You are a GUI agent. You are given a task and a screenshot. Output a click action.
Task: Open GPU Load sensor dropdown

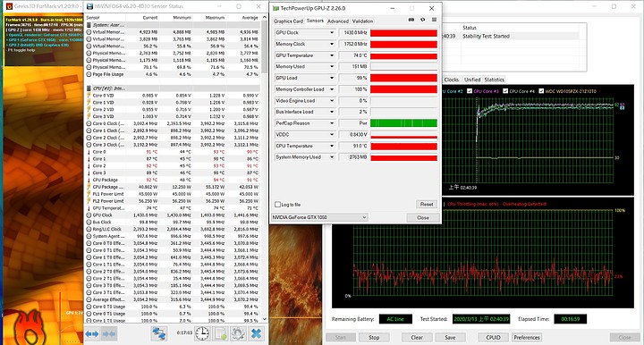[x=332, y=78]
